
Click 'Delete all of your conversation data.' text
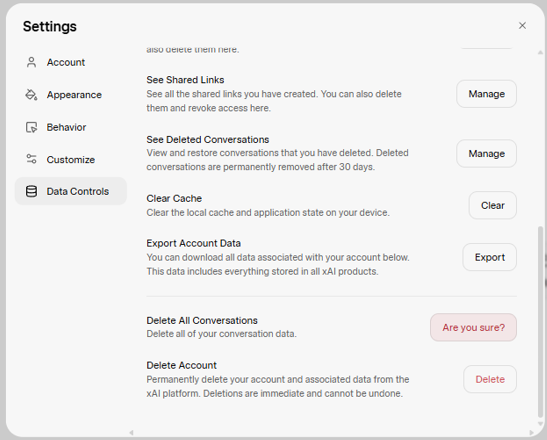tap(222, 334)
